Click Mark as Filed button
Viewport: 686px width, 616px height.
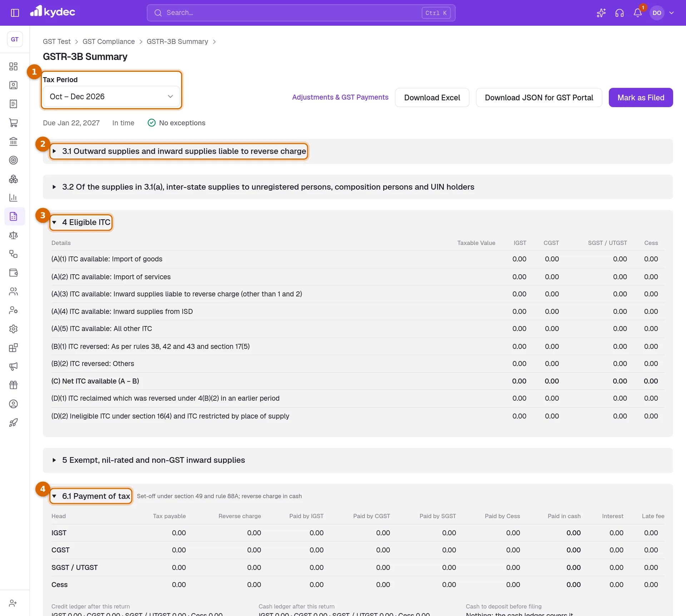641,97
